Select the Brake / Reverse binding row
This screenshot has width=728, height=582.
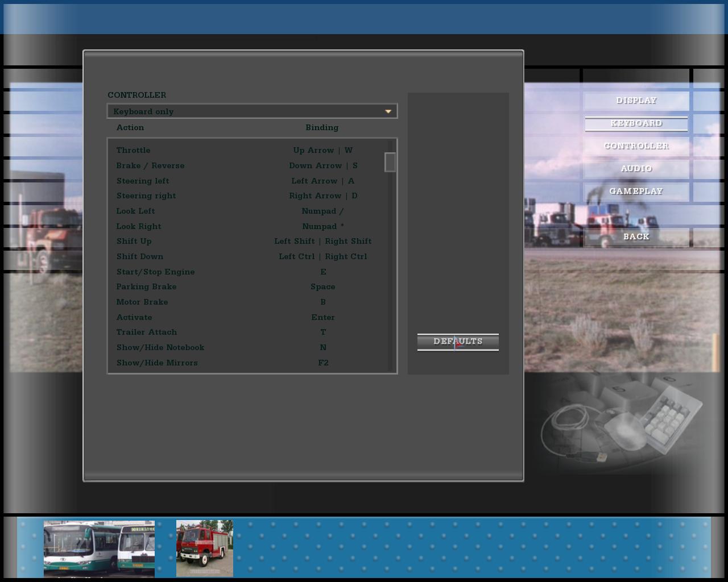pos(248,166)
